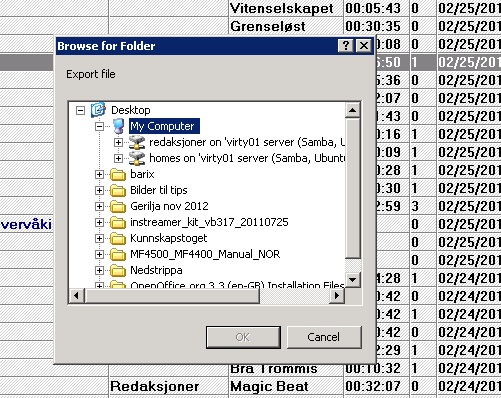The width and height of the screenshot is (501, 398).
Task: Click the redaksjoner network drive icon
Action: 137,142
